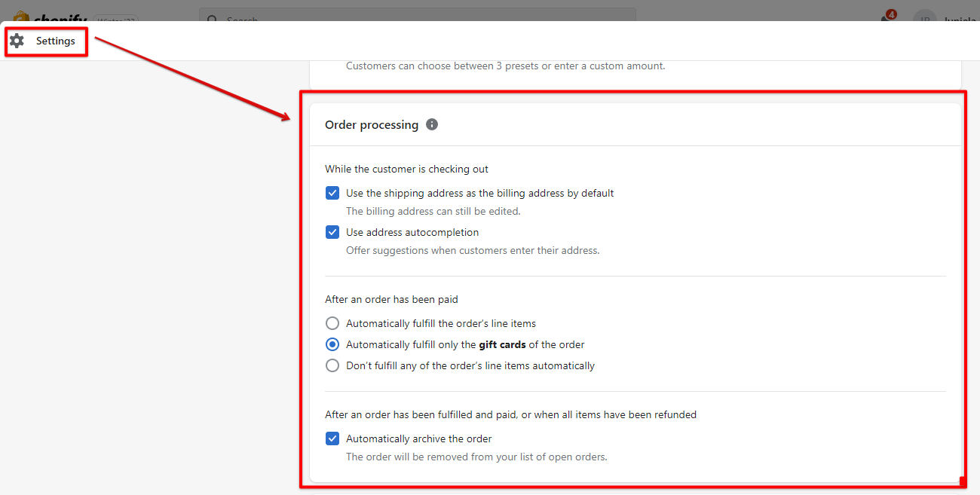Click the Order processing section heading
Screen dimensions: 980x495
pyautogui.click(x=372, y=124)
